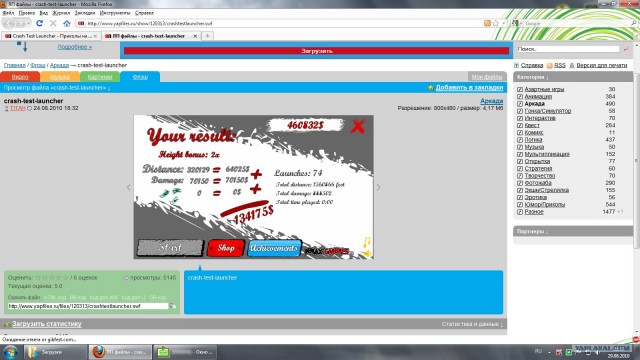The width and height of the screenshot is (640, 360).
Task: Toggle checkbox for Логика category
Action: pos(520,140)
